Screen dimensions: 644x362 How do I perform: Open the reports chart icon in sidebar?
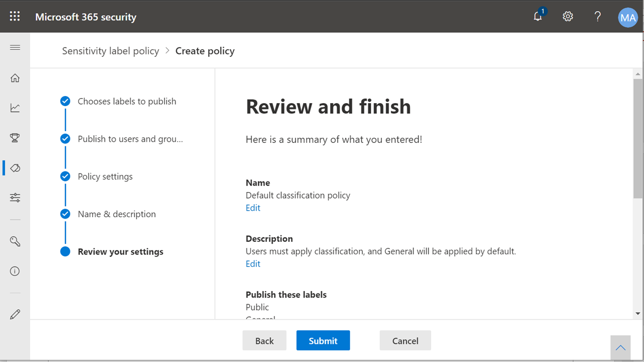click(x=15, y=108)
